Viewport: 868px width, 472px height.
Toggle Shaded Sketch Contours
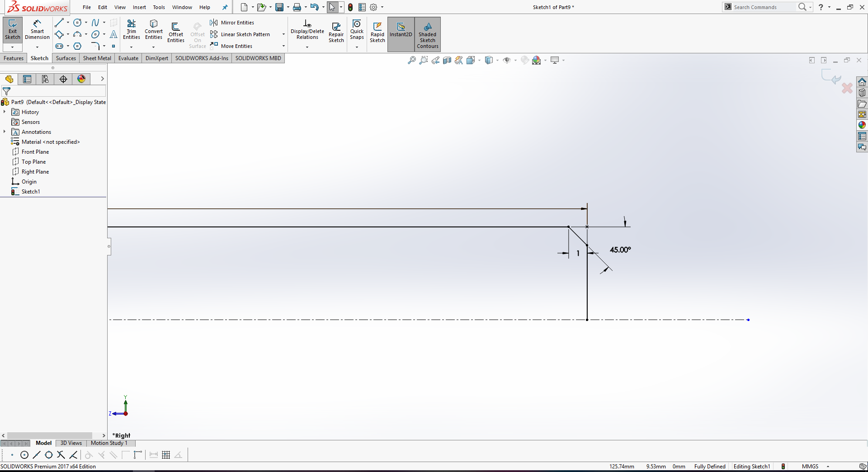point(428,34)
